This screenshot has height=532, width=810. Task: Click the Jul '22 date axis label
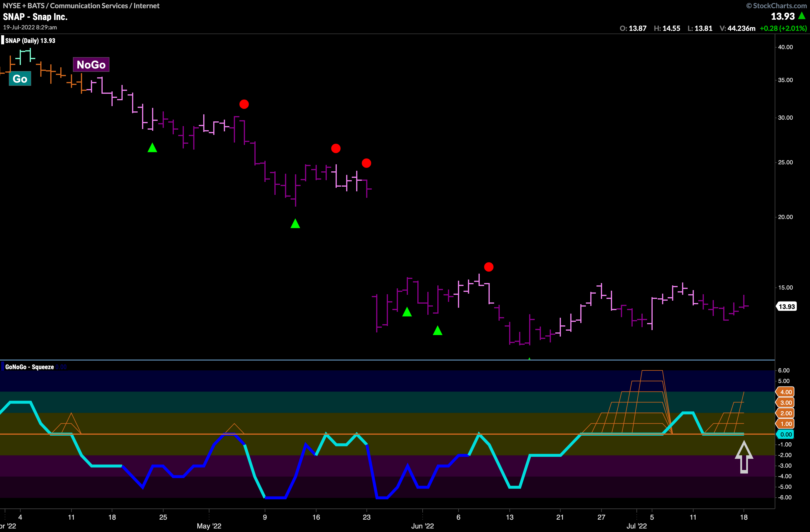[636, 526]
